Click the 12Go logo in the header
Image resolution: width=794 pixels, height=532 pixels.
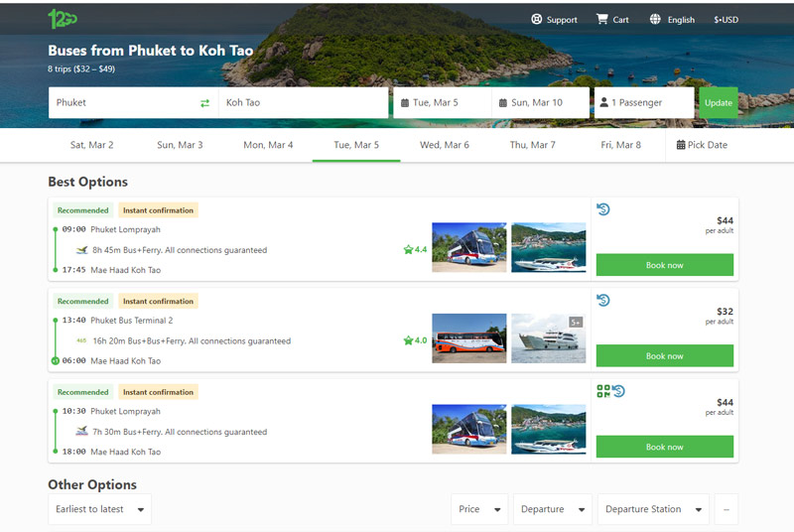click(62, 18)
